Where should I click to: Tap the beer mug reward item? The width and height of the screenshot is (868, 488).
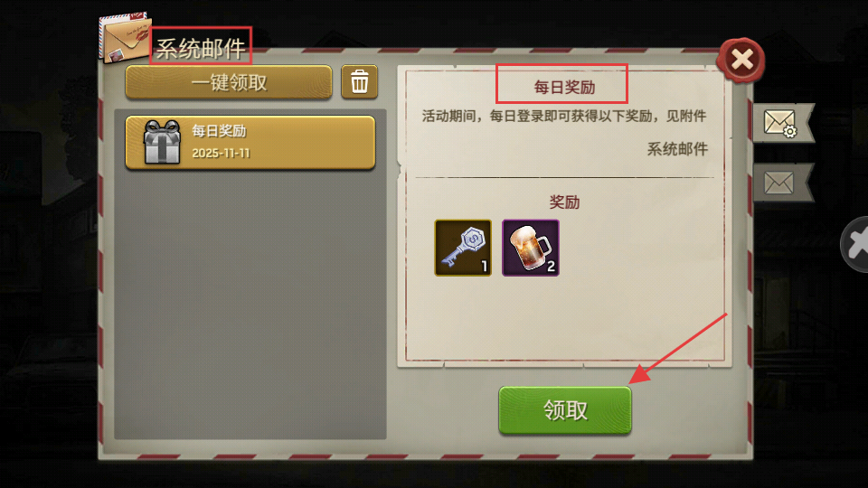pos(531,248)
